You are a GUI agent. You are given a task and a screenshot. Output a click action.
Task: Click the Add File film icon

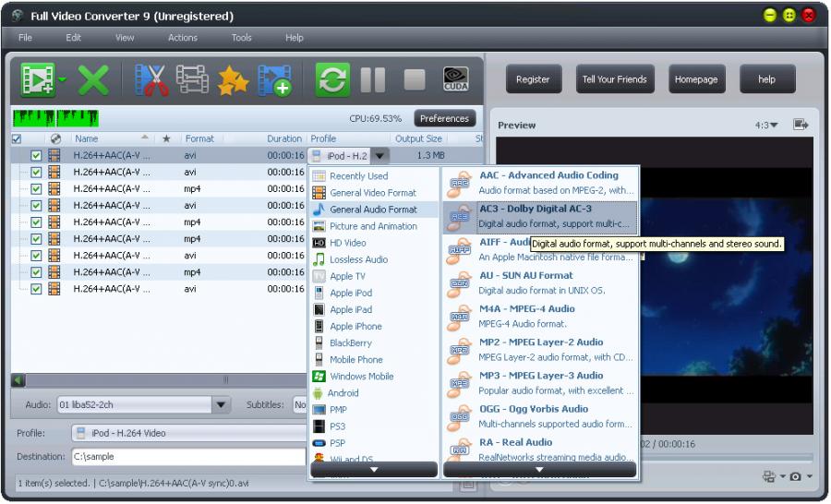pos(37,80)
